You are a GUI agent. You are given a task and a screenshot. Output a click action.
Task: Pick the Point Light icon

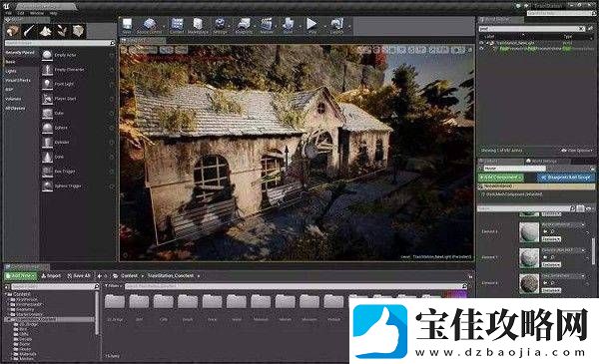click(x=47, y=84)
